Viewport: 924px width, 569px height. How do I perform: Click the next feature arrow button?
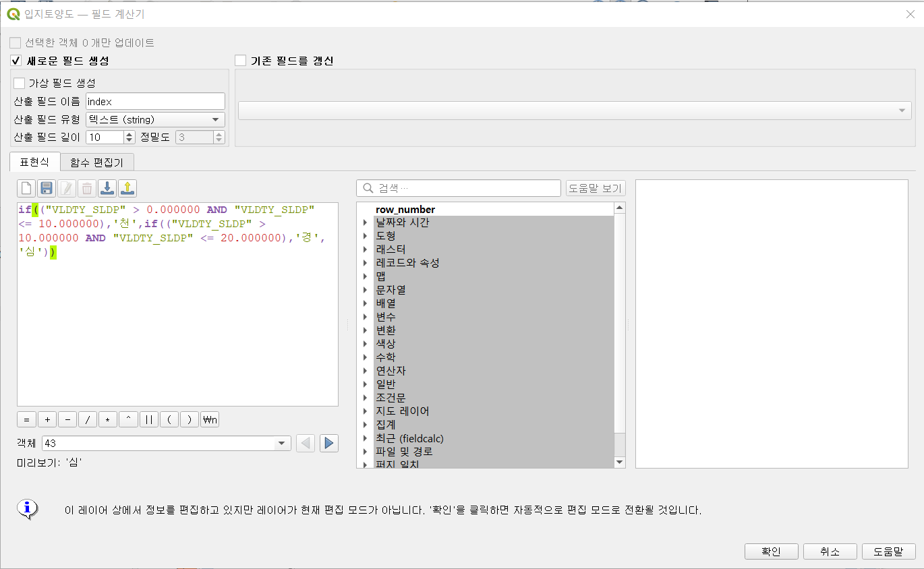pos(329,443)
